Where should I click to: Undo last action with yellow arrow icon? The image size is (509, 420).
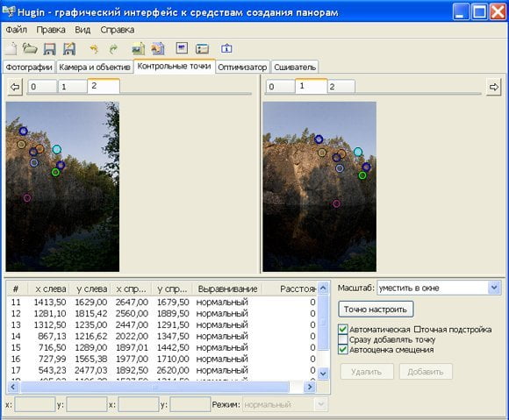94,49
